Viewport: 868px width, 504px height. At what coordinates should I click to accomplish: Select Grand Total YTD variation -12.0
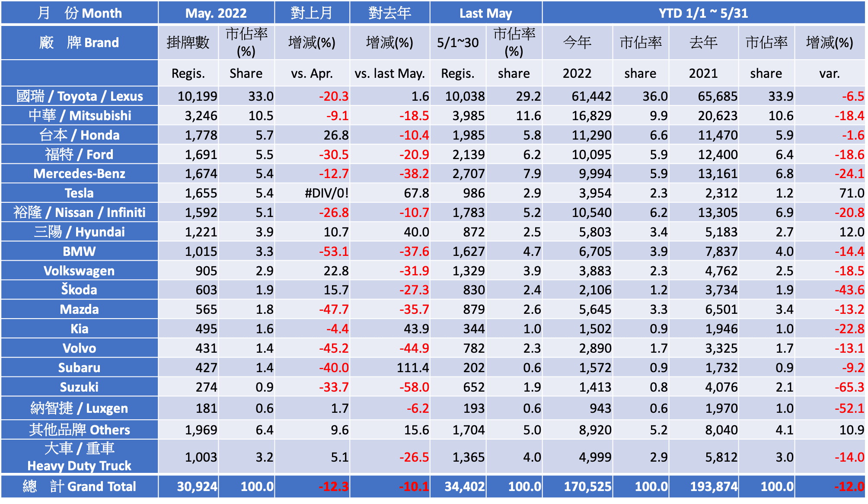click(830, 486)
